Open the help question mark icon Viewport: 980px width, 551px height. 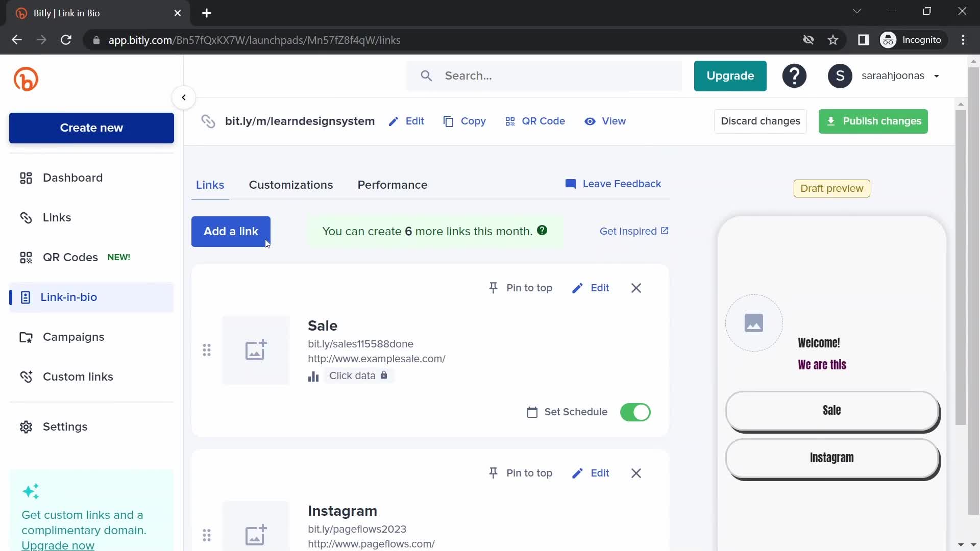[794, 76]
